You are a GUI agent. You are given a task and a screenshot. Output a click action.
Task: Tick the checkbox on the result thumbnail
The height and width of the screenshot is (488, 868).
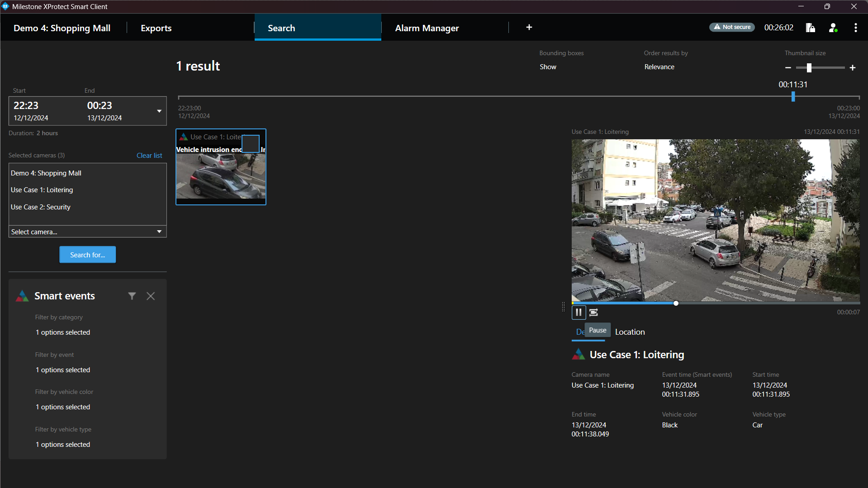click(251, 143)
